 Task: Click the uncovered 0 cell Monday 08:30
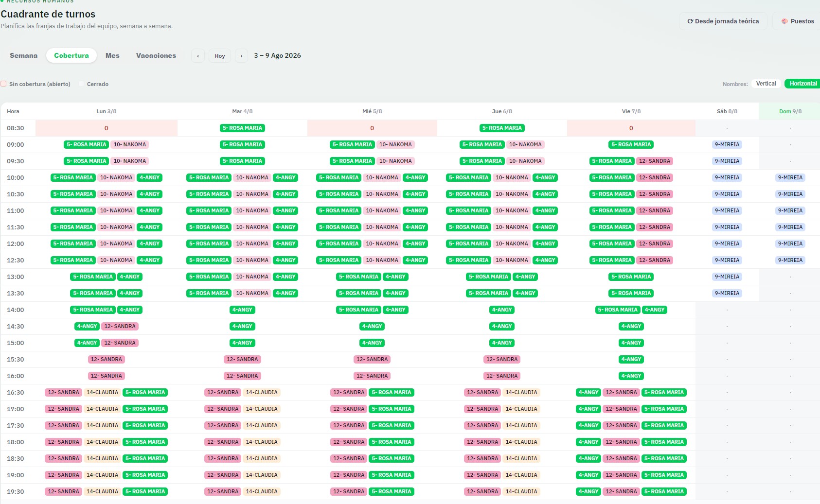click(107, 128)
